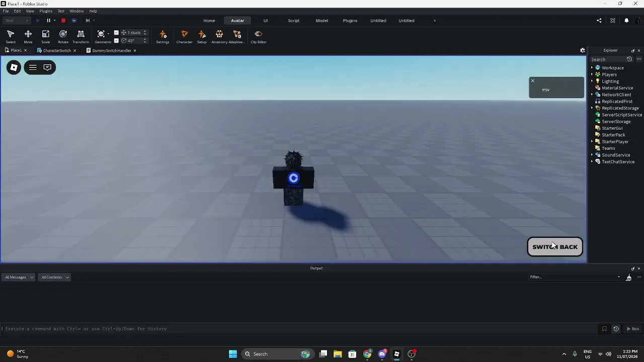
Task: Switch to the Script ribbon tab
Action: [x=294, y=21]
